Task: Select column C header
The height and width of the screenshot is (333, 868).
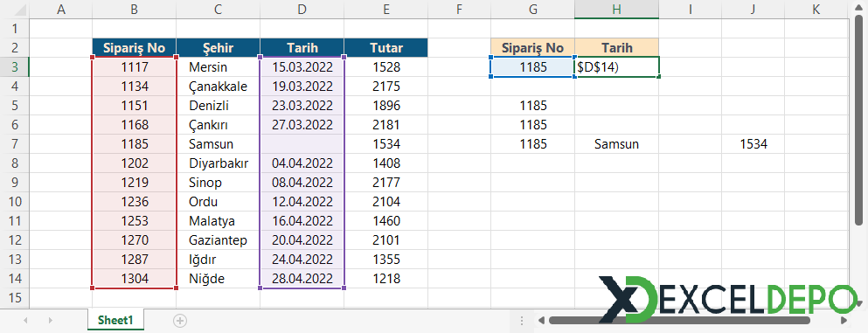Action: click(219, 10)
